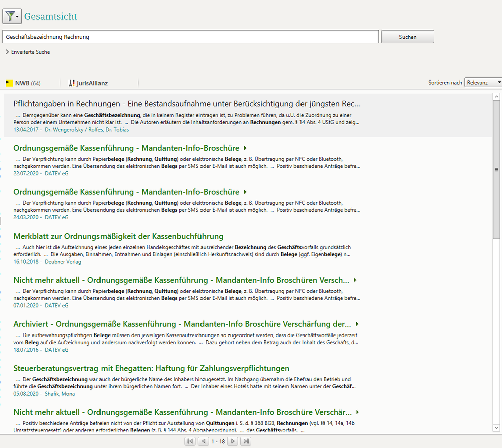Open Steuerberatungsvertrag mit Ehegatten result
The height and width of the screenshot is (448, 502).
click(151, 368)
